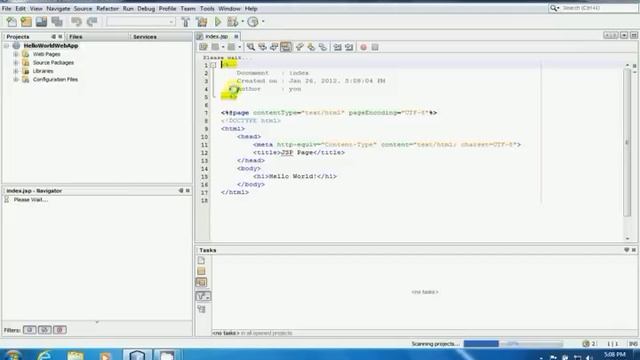Image resolution: width=640 pixels, height=360 pixels.
Task: Click NetBeans taskbar button
Action: [138, 355]
